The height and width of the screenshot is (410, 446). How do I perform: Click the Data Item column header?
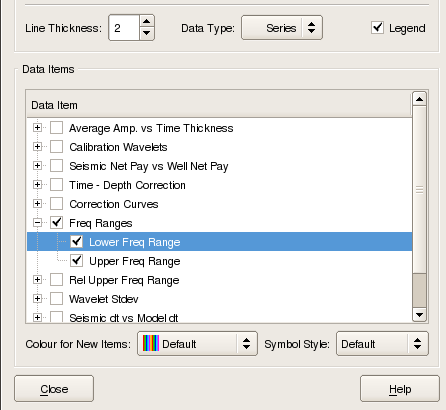pos(219,105)
